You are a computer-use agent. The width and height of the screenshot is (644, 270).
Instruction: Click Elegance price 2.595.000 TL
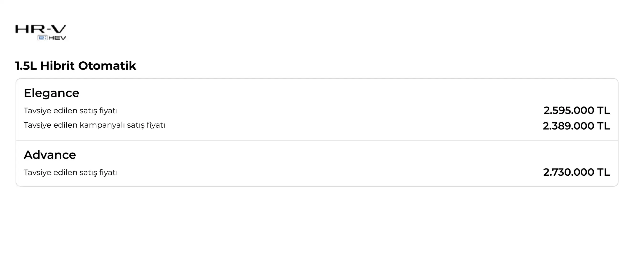pyautogui.click(x=576, y=110)
